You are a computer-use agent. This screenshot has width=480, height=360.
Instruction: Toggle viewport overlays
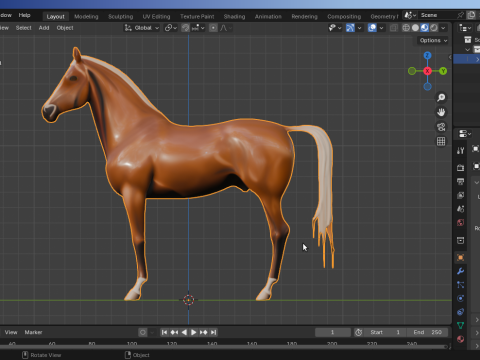click(x=372, y=28)
